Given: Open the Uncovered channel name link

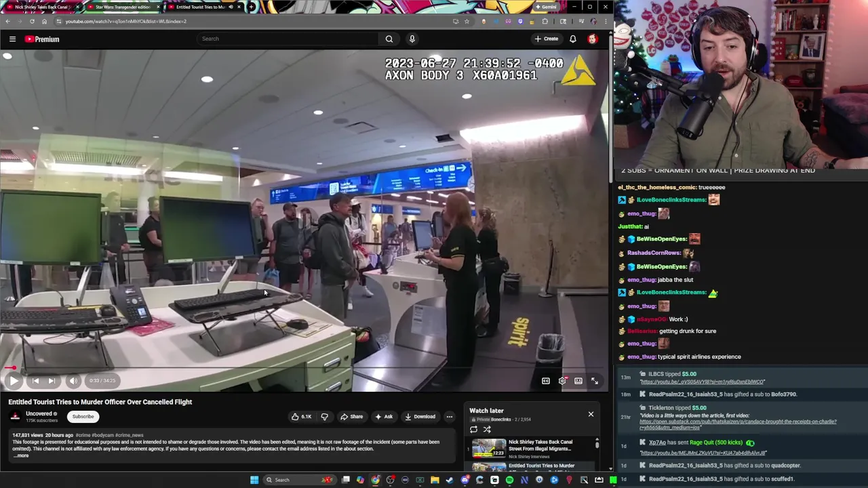Looking at the screenshot, I should coord(39,413).
